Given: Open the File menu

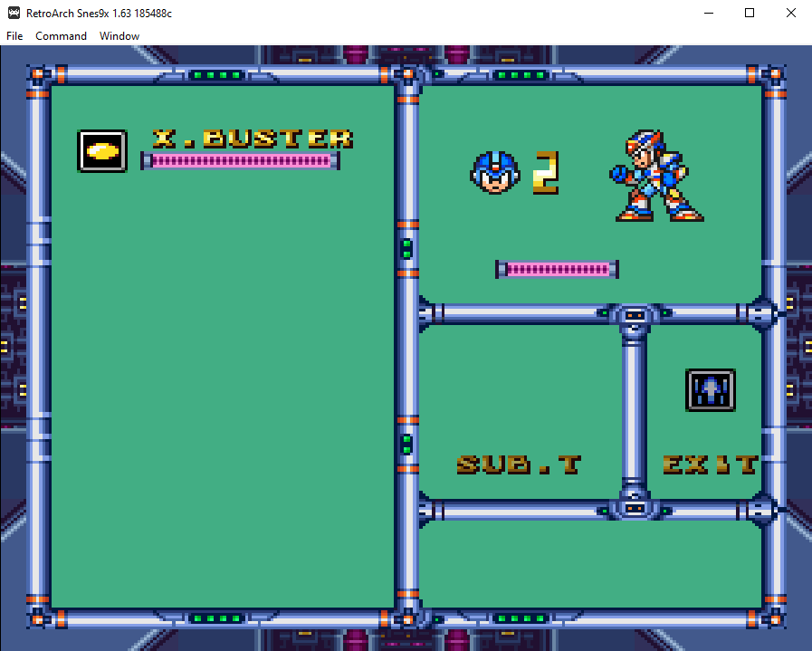Looking at the screenshot, I should point(14,35).
